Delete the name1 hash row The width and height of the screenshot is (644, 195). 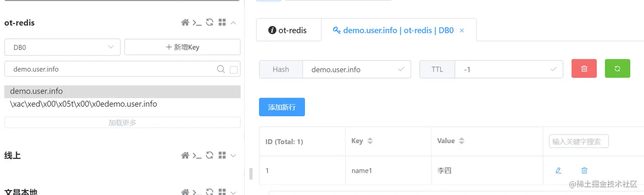(x=584, y=171)
